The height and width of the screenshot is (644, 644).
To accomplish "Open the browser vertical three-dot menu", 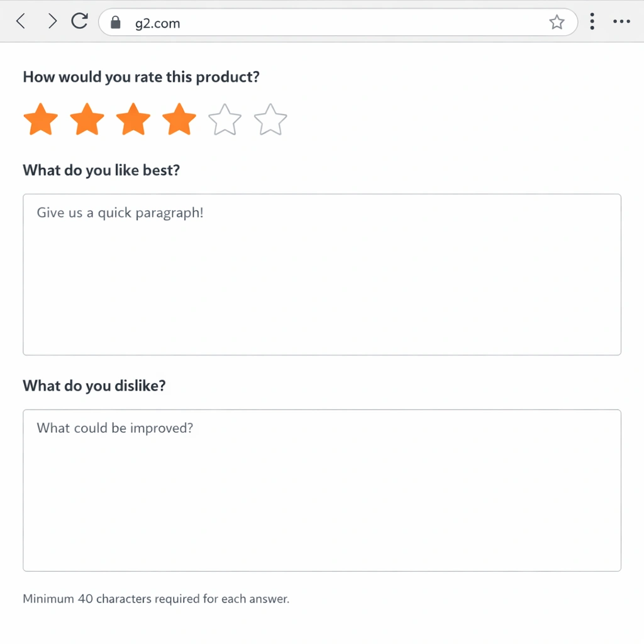I will [x=592, y=22].
